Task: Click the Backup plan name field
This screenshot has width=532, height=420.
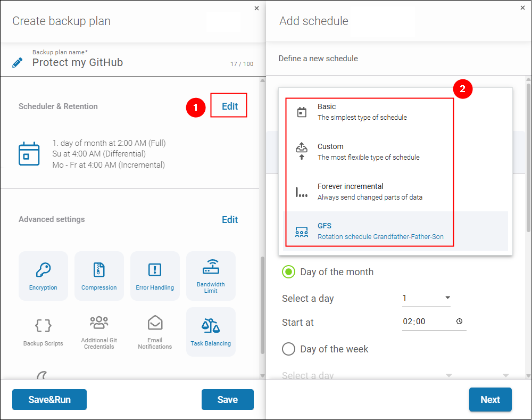Action: click(129, 62)
